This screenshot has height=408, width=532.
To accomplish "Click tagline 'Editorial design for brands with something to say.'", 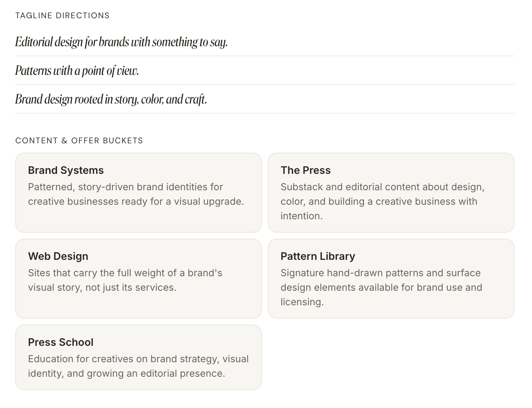I will point(121,42).
